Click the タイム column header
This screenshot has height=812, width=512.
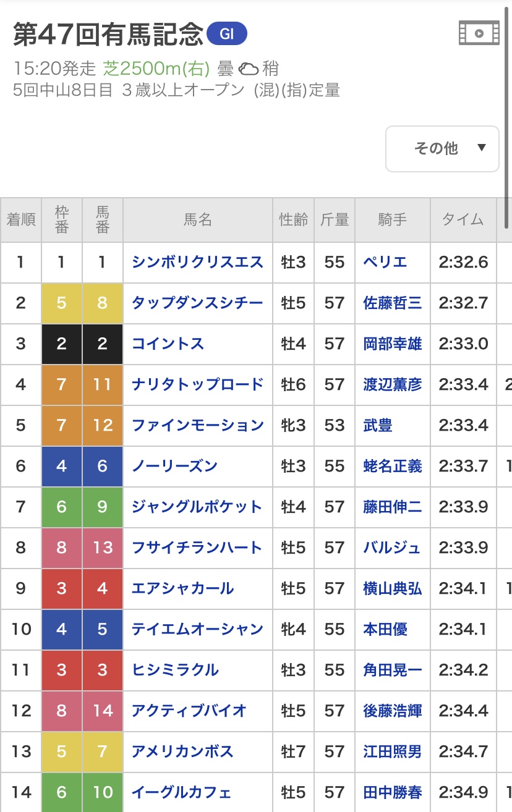[463, 220]
